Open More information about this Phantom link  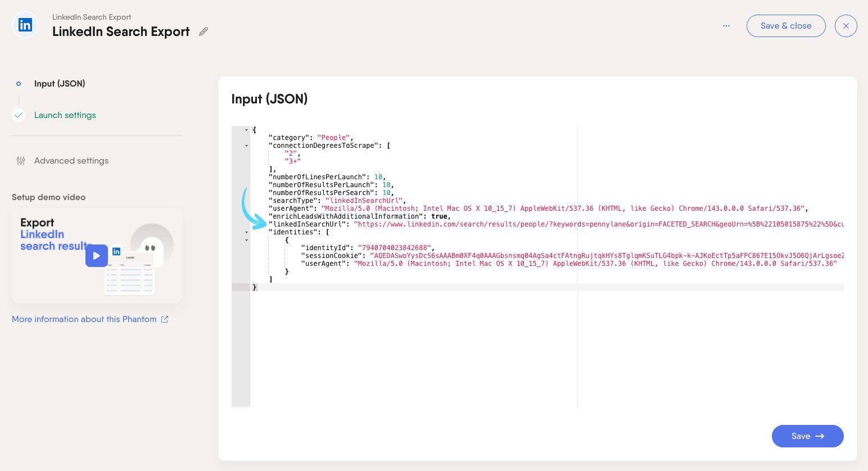click(84, 319)
